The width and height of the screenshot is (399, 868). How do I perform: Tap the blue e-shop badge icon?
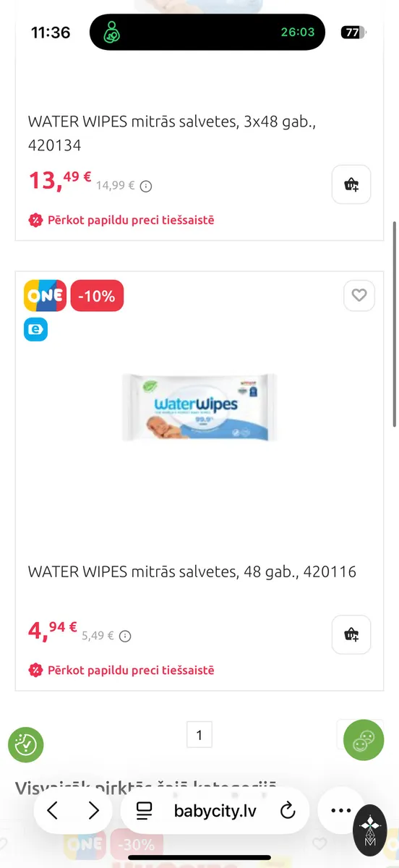[36, 330]
